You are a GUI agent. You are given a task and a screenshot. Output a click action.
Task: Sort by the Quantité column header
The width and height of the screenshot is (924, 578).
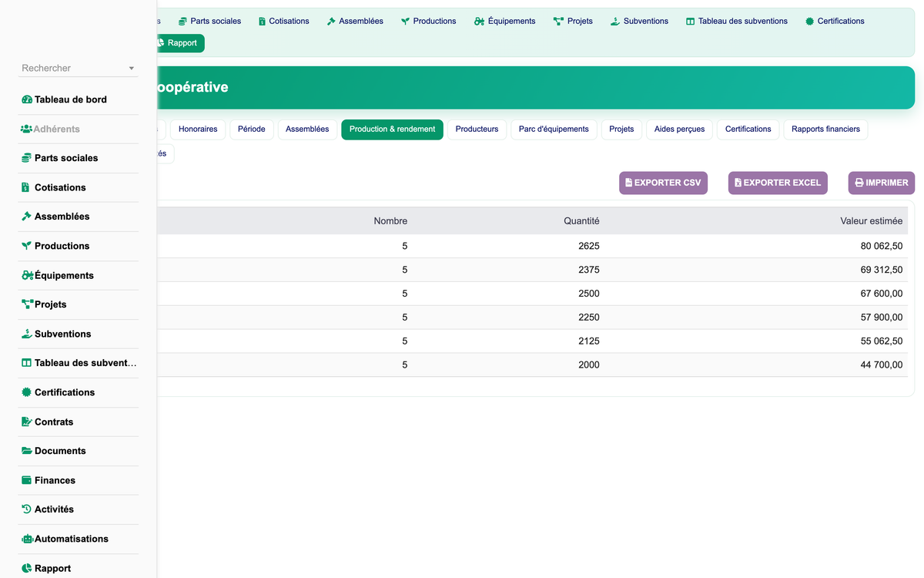[581, 221]
